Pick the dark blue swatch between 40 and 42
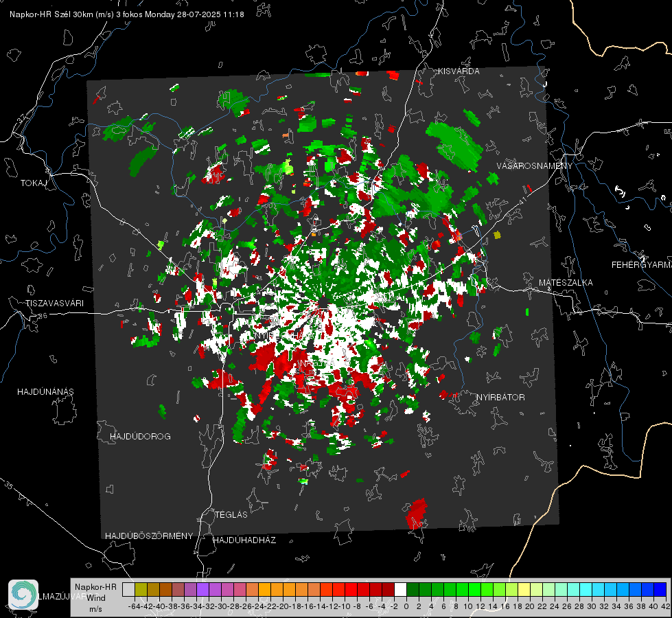The width and height of the screenshot is (672, 618). tap(660, 589)
